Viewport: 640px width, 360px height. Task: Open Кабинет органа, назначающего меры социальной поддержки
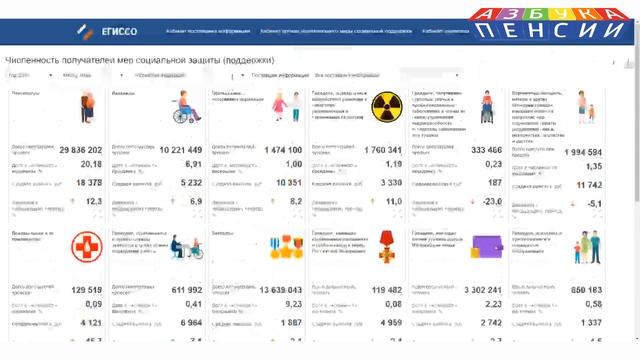(x=336, y=31)
